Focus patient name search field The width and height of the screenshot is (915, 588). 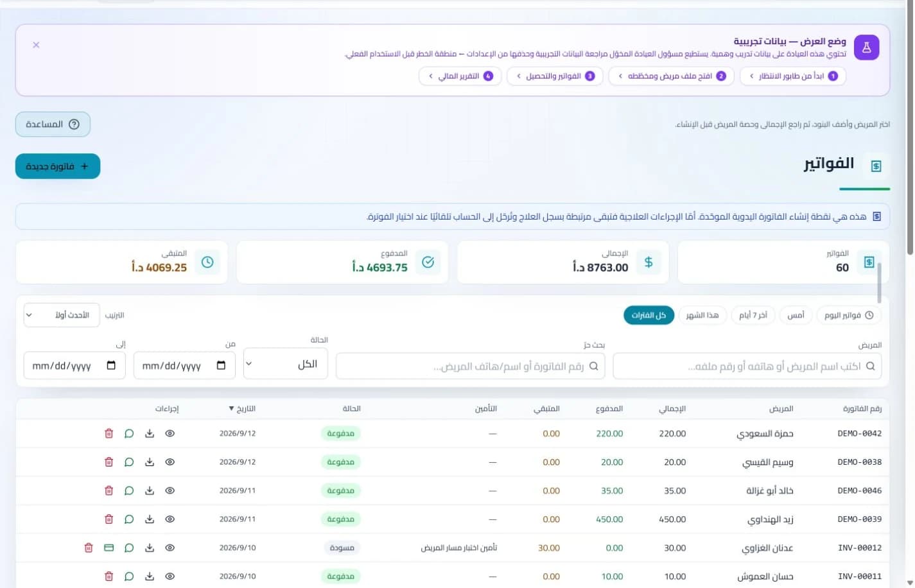[747, 366]
